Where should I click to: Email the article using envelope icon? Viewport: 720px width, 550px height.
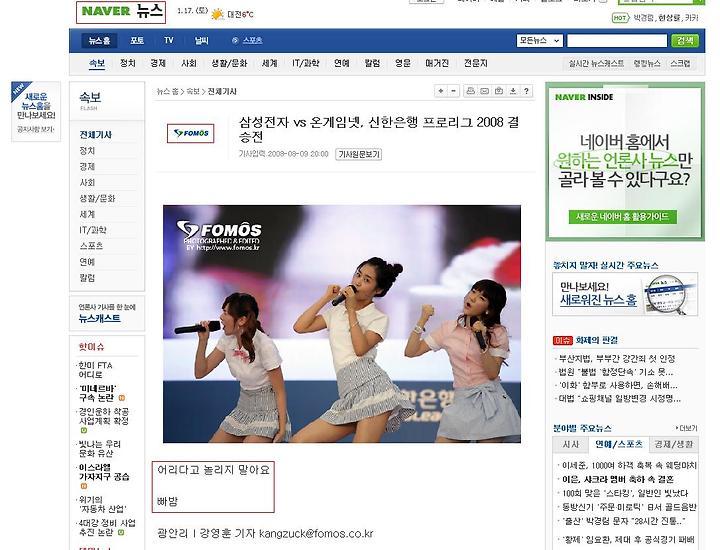pyautogui.click(x=484, y=91)
